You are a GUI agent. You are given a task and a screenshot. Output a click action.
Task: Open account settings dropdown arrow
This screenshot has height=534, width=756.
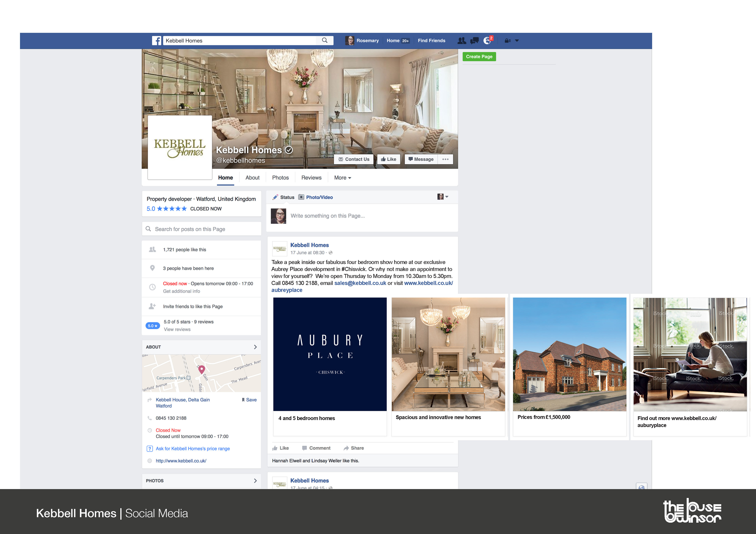(517, 41)
